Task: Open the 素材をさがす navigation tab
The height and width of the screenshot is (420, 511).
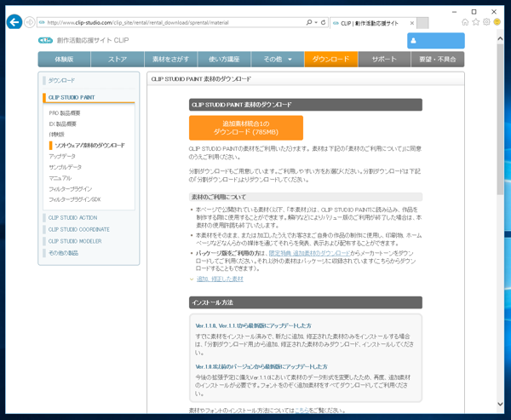Action: [x=171, y=59]
